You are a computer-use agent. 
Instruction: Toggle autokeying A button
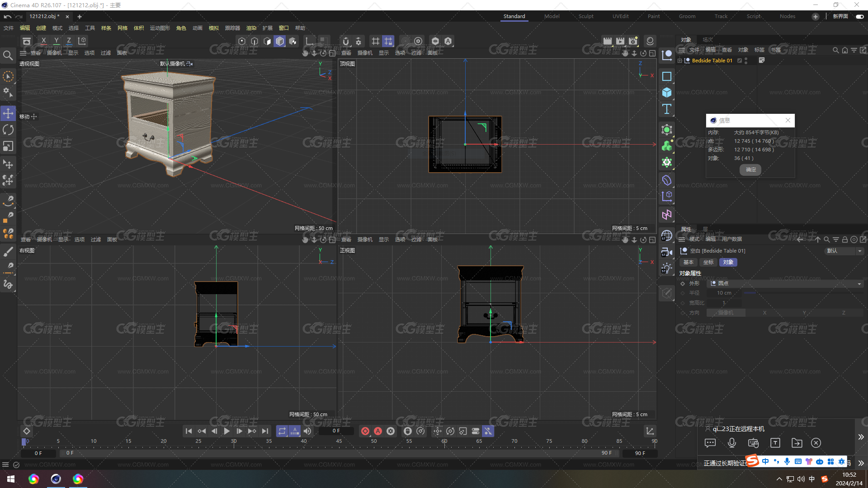pos(378,431)
